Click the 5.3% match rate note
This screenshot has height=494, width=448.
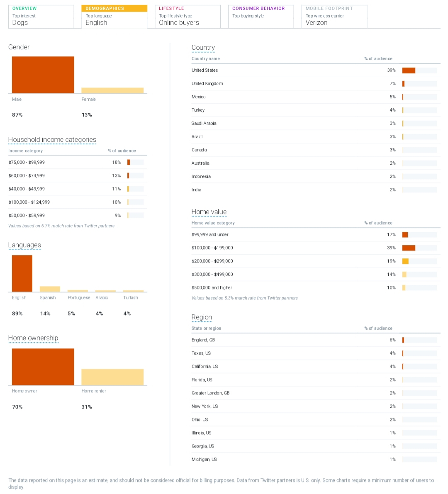click(x=244, y=298)
